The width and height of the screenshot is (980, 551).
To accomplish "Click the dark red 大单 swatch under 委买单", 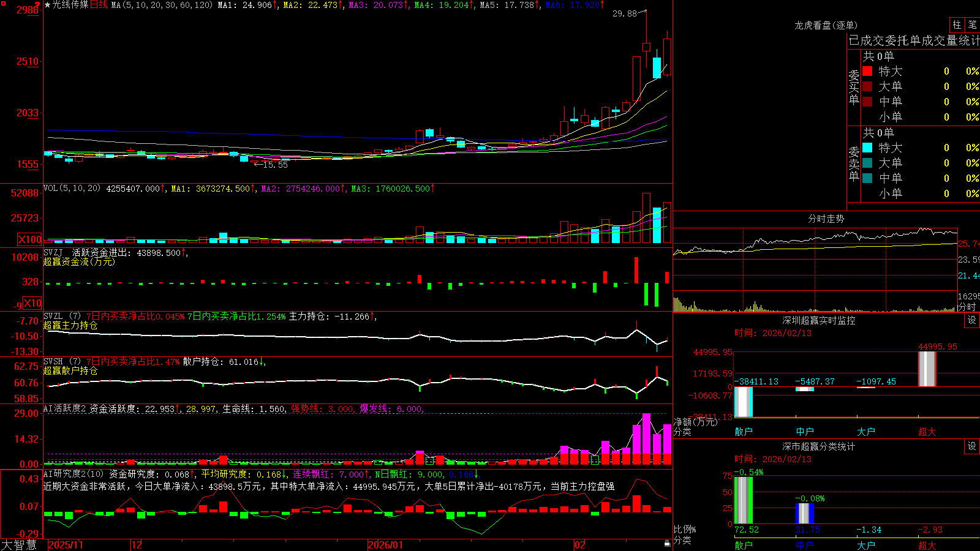I will [x=867, y=86].
